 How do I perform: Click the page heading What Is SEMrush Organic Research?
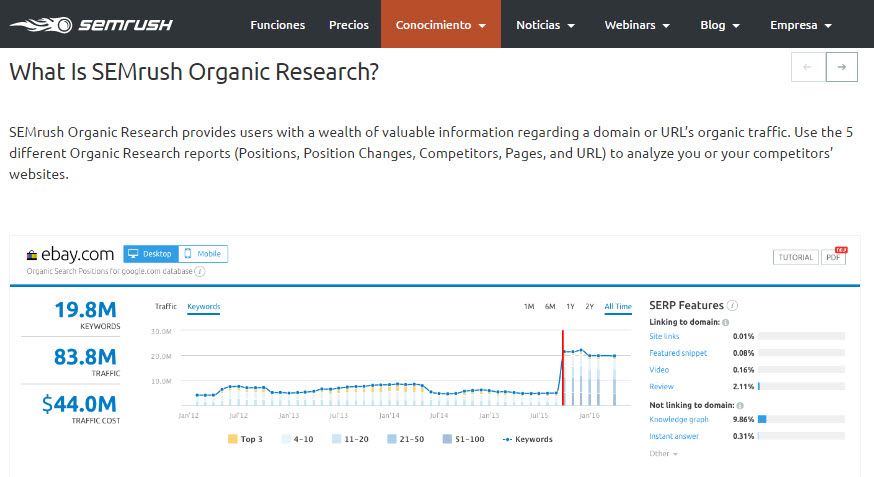[x=194, y=72]
